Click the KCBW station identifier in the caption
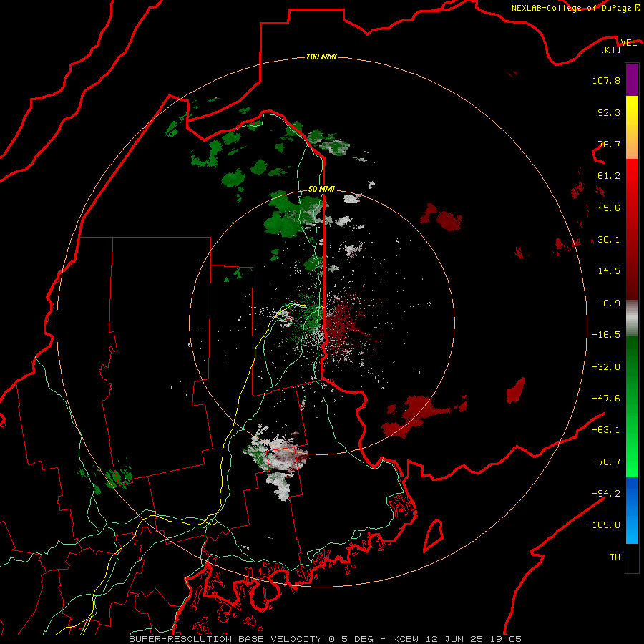Viewport: 644px width, 644px height. coord(406,639)
